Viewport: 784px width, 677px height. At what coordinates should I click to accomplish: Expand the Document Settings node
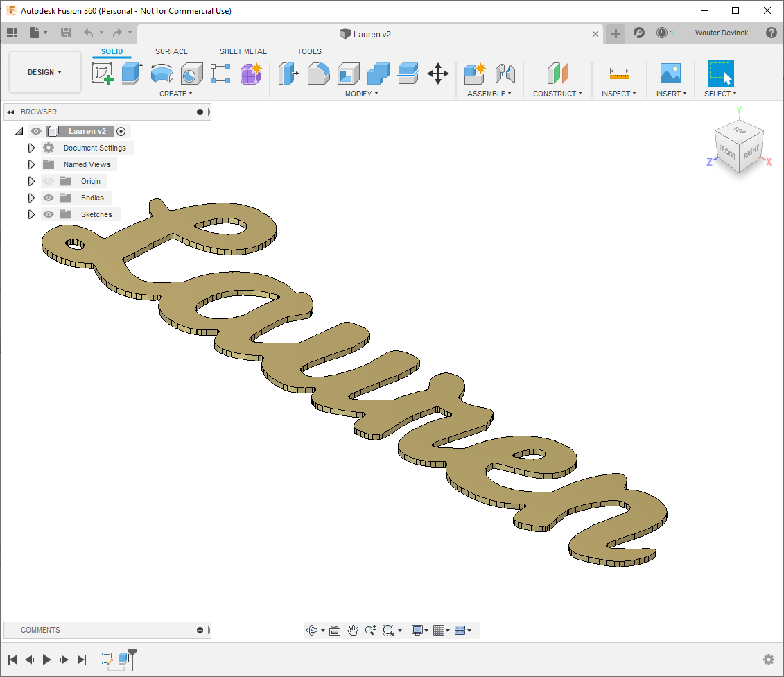click(x=31, y=148)
